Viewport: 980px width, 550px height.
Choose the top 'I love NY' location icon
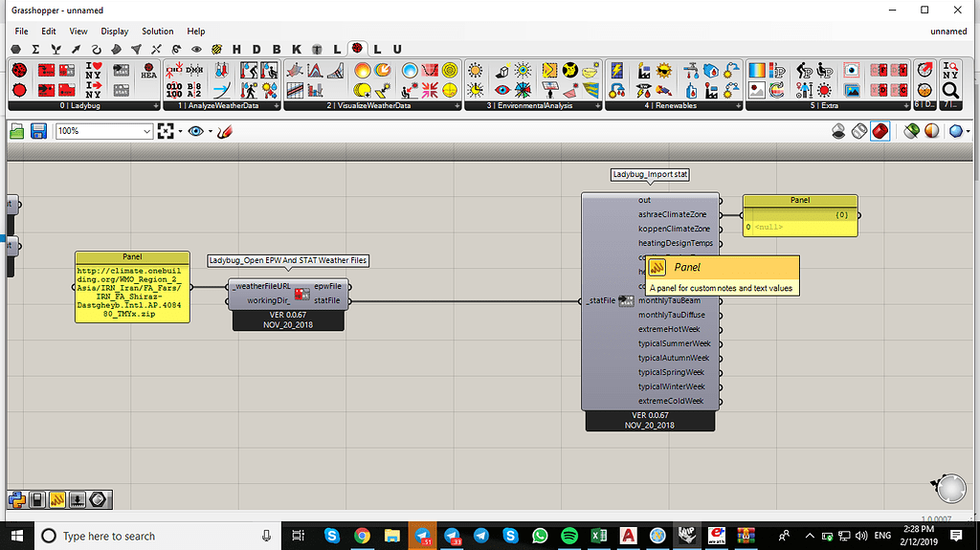94,70
